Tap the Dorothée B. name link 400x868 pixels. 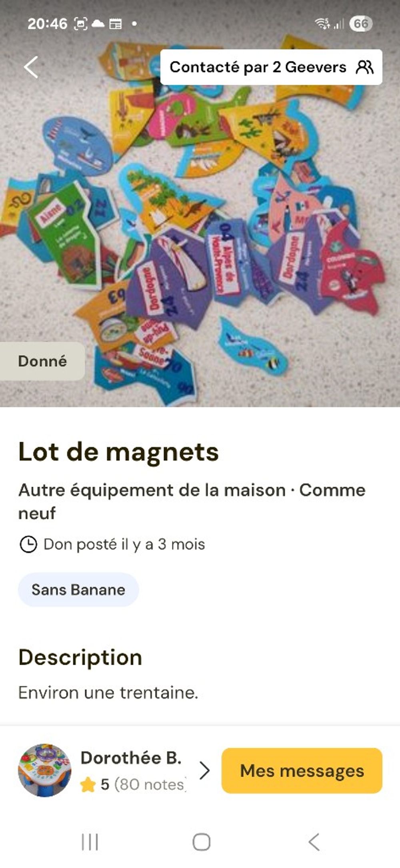coord(131,758)
